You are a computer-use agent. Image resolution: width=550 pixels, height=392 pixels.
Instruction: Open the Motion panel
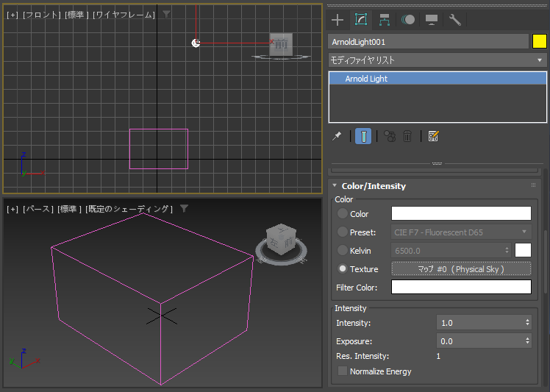click(408, 20)
